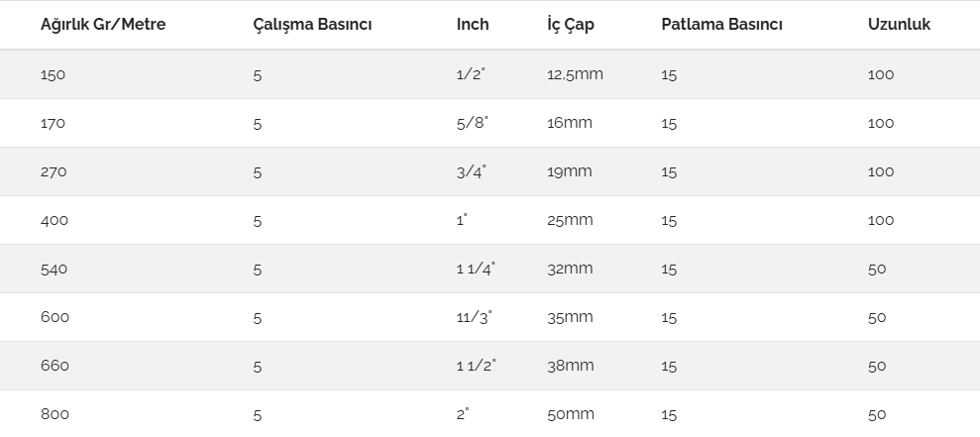Click the 540 weight value
Image resolution: width=980 pixels, height=437 pixels.
[x=54, y=270]
